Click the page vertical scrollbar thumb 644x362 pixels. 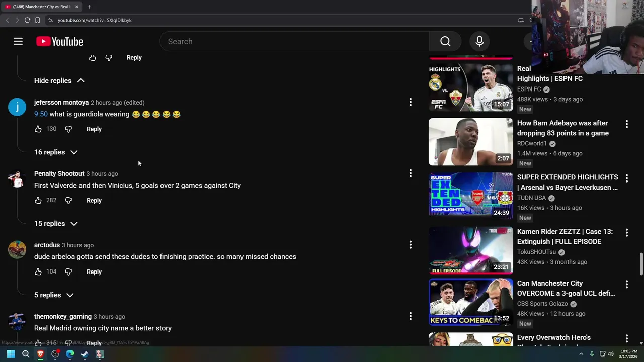tap(641, 264)
